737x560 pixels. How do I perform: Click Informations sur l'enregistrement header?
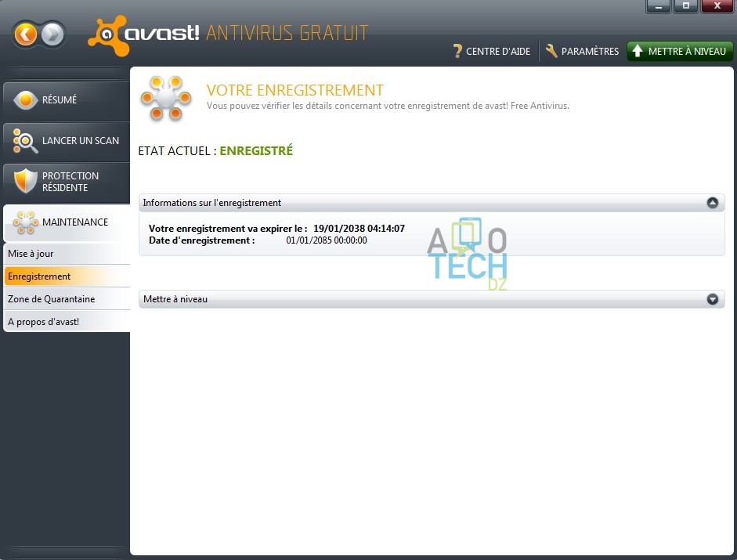[x=432, y=203]
